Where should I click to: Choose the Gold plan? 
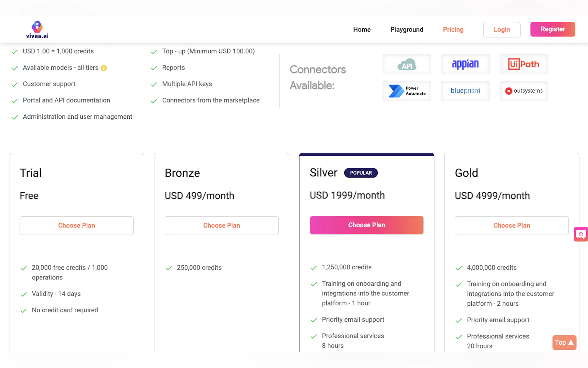pos(511,225)
